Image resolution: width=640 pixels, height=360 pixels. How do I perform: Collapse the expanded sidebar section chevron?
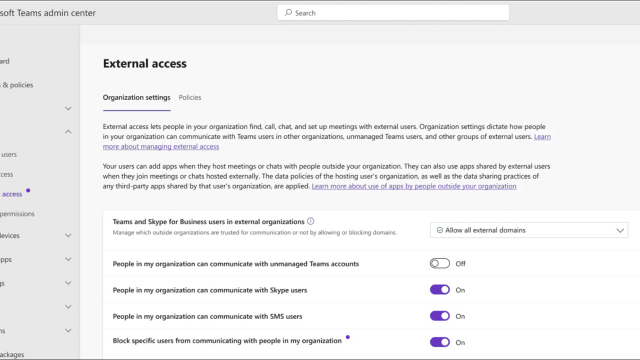68,131
